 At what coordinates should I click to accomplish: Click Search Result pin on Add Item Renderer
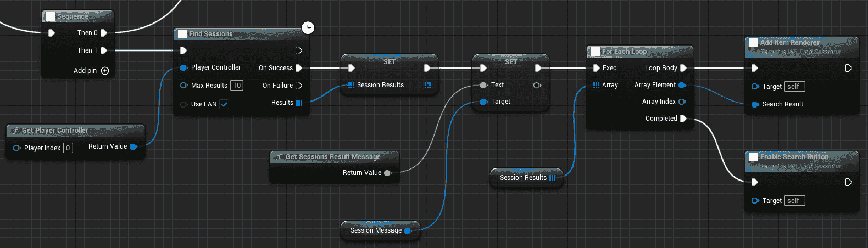coord(755,104)
